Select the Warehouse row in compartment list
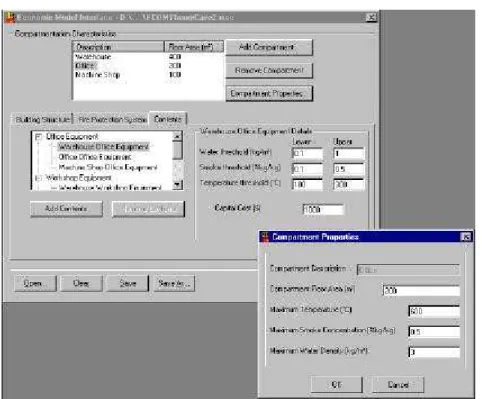The image size is (482, 399). point(148,57)
